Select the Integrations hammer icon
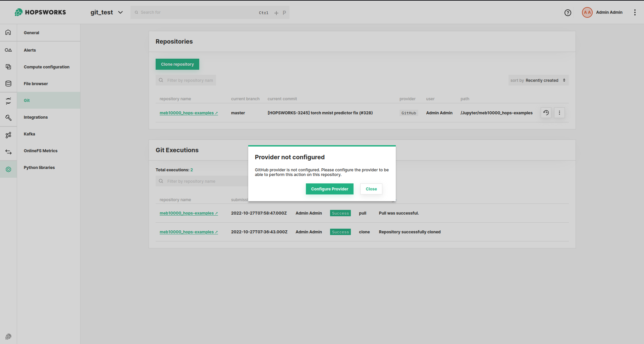The width and height of the screenshot is (644, 344). coord(8,118)
